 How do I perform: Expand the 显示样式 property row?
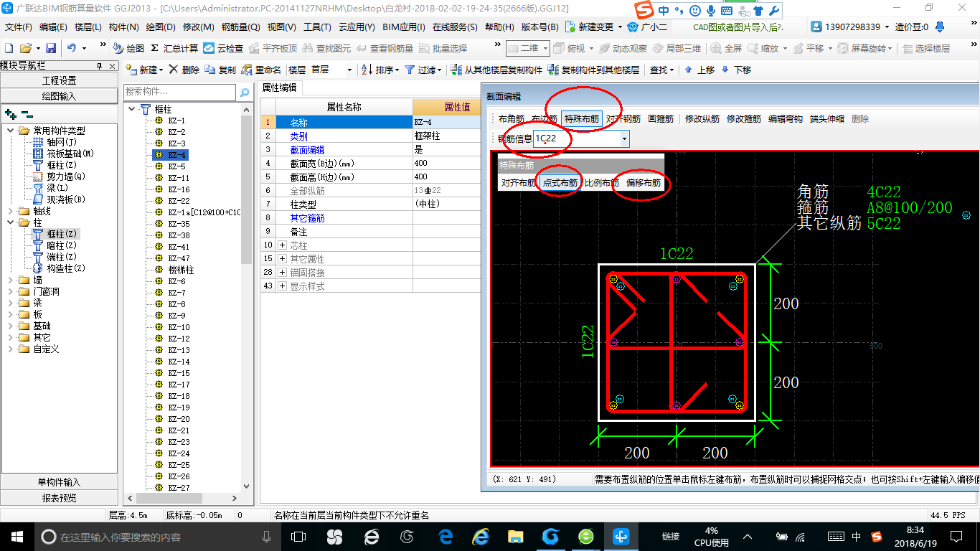click(282, 286)
